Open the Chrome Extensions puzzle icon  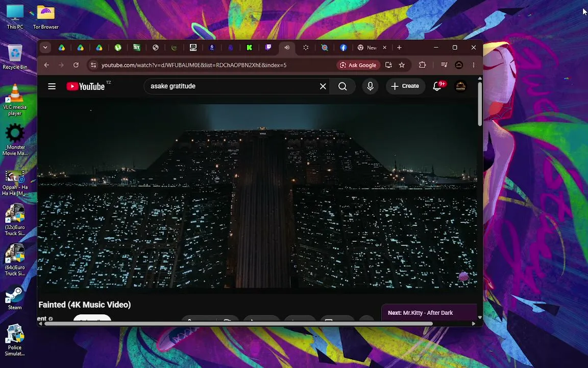coord(422,65)
